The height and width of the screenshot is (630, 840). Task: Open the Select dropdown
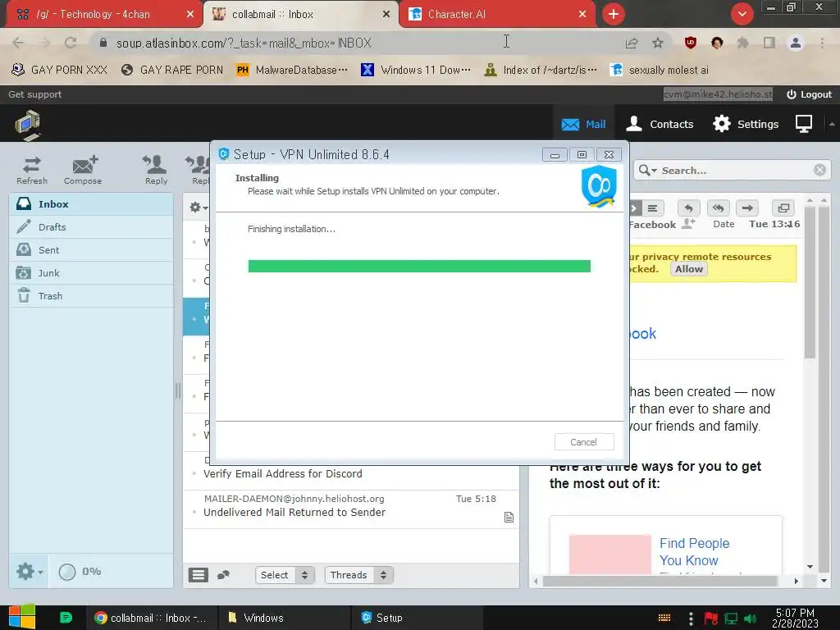(285, 575)
